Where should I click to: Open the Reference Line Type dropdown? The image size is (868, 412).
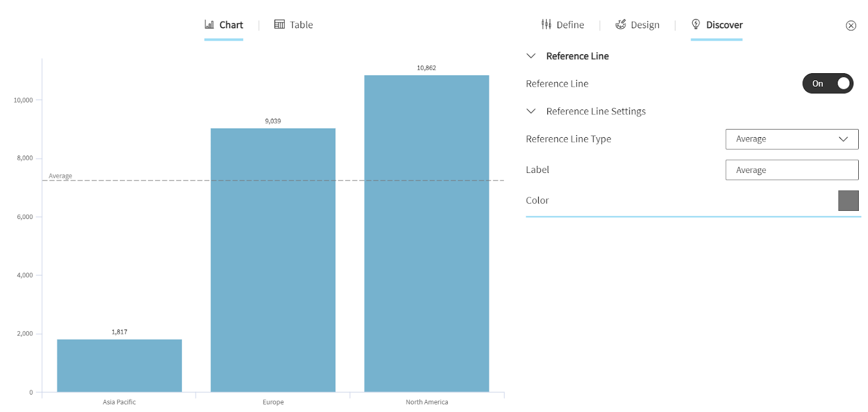pos(792,139)
